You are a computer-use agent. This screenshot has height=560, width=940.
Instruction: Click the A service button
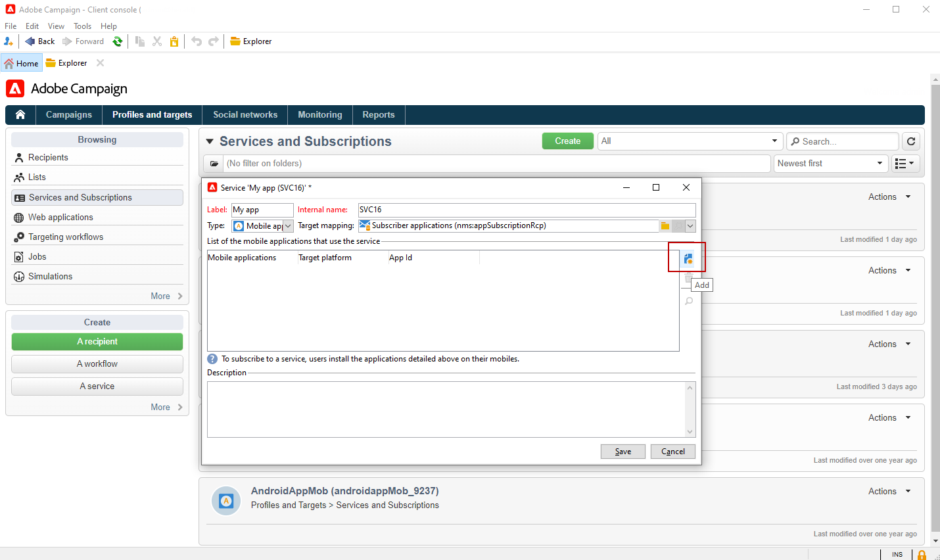[97, 386]
